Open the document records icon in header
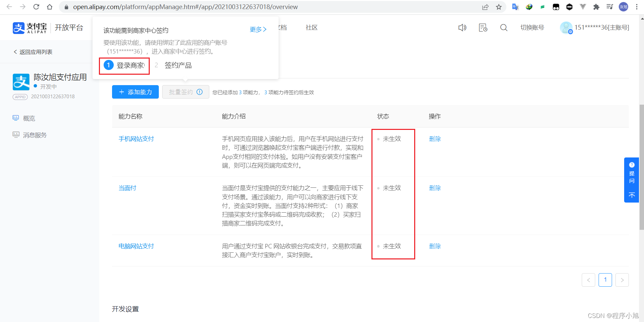 click(483, 28)
